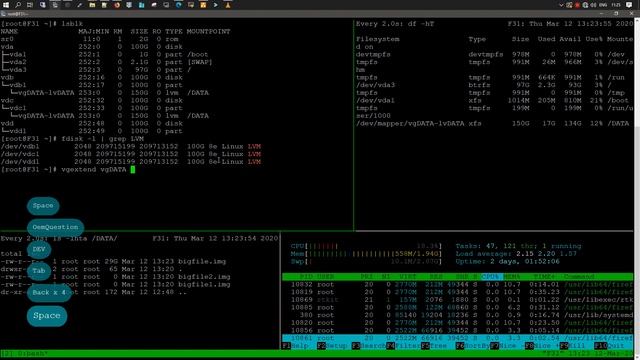Open F6 SortBy in htop footer
640x360 pixels.
pos(473,346)
